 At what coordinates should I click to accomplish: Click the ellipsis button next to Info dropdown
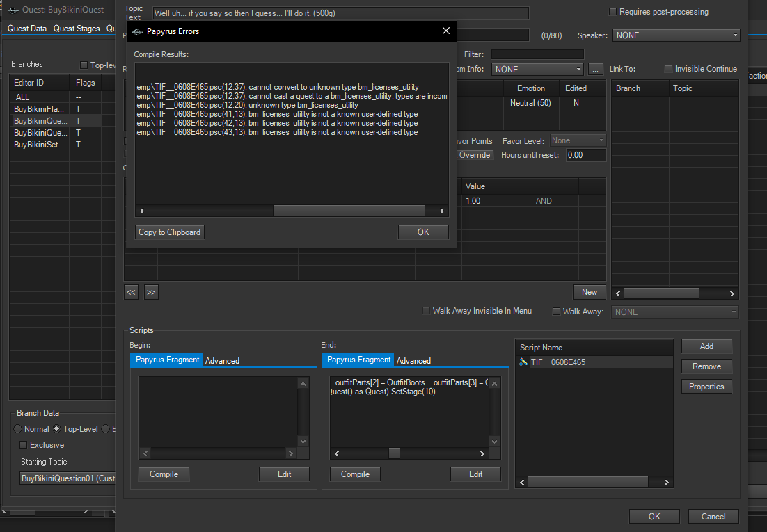(595, 70)
